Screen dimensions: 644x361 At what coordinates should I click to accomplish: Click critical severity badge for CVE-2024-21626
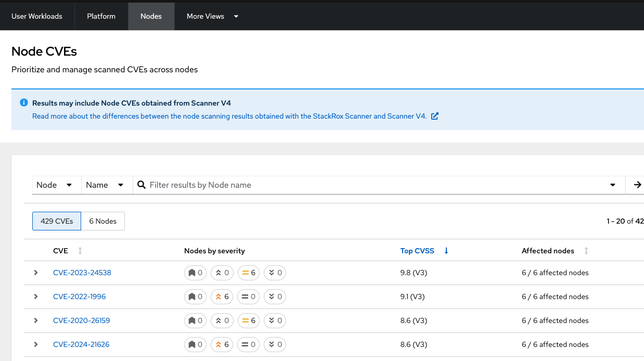[x=195, y=344]
